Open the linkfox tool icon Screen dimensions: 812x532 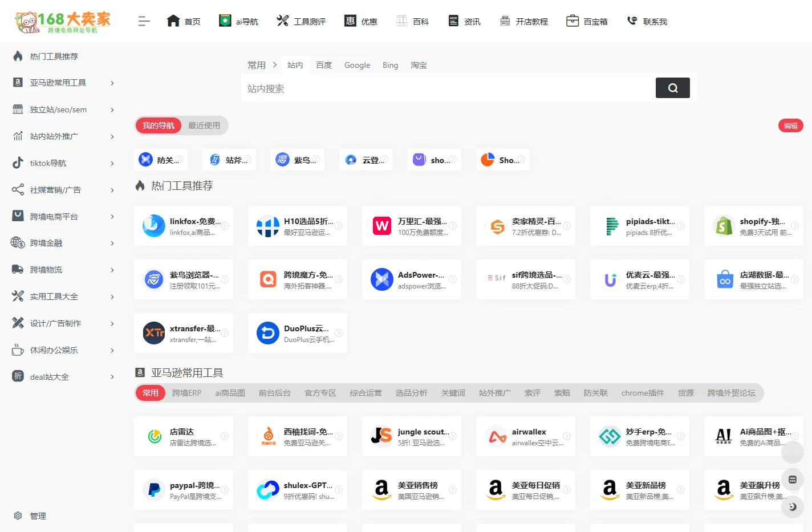154,226
